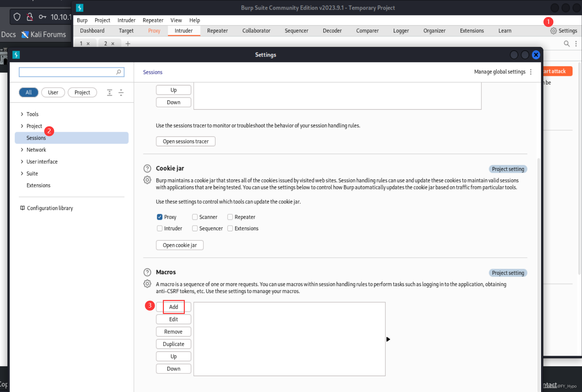The width and height of the screenshot is (582, 392).
Task: Add a new Intruder tab with plus icon
Action: tap(128, 44)
